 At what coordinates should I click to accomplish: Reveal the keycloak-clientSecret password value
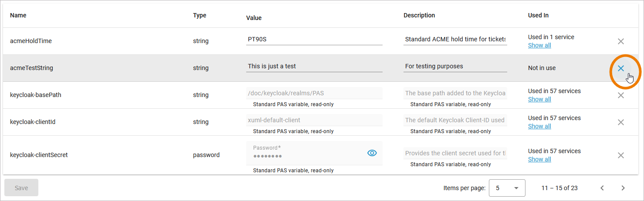[x=372, y=153]
